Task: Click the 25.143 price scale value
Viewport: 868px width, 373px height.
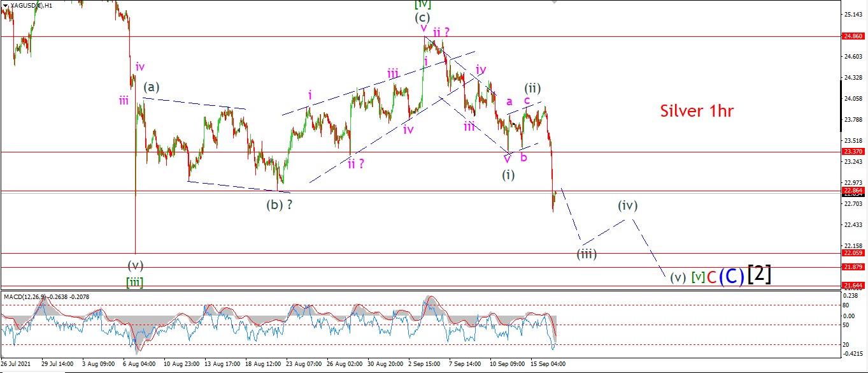Action: point(851,14)
